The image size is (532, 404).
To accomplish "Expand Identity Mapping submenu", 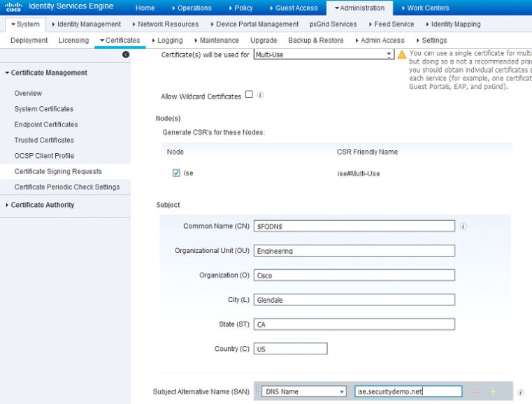I will click(x=453, y=24).
